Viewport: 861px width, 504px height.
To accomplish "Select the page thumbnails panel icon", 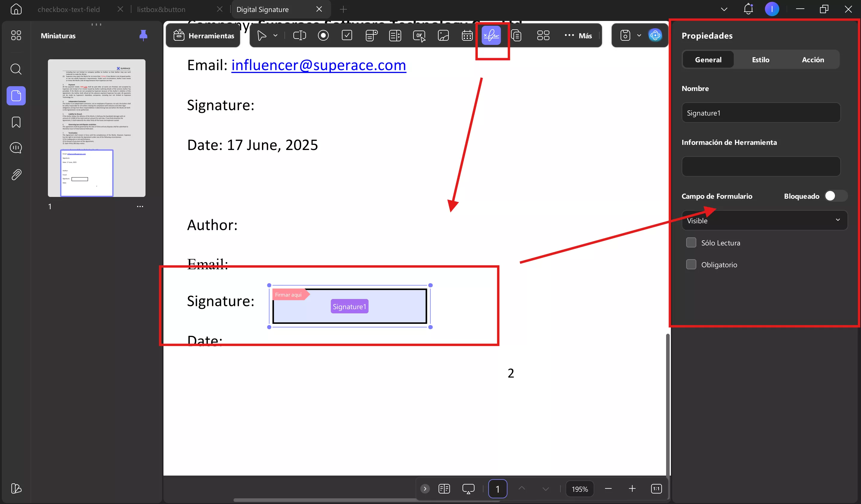I will pyautogui.click(x=16, y=95).
